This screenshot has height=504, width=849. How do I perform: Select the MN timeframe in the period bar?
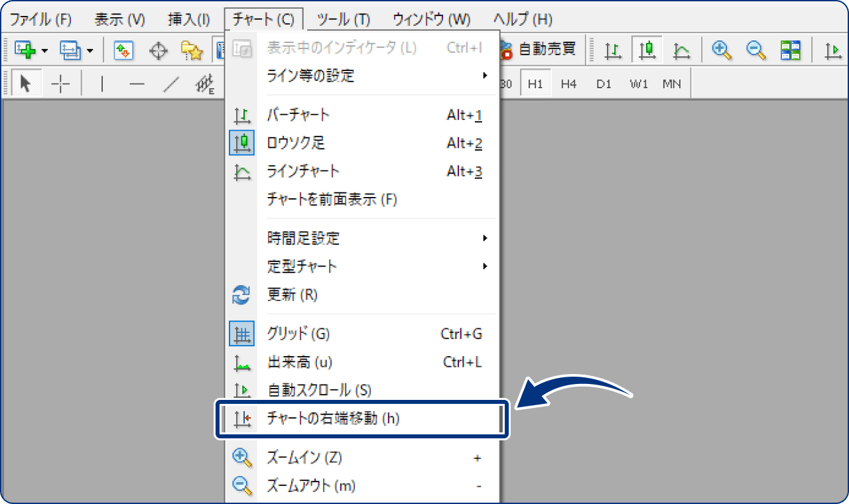[672, 84]
